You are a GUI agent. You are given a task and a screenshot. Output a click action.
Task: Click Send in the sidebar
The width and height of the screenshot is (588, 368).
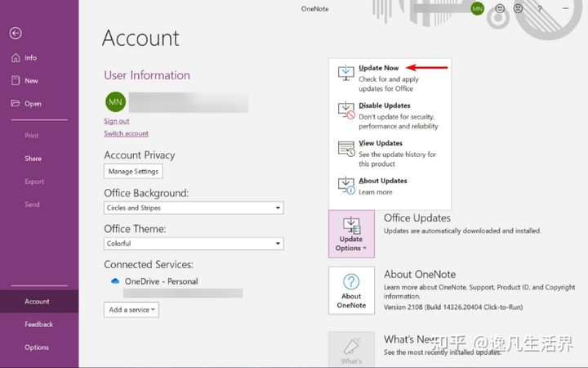coord(32,204)
